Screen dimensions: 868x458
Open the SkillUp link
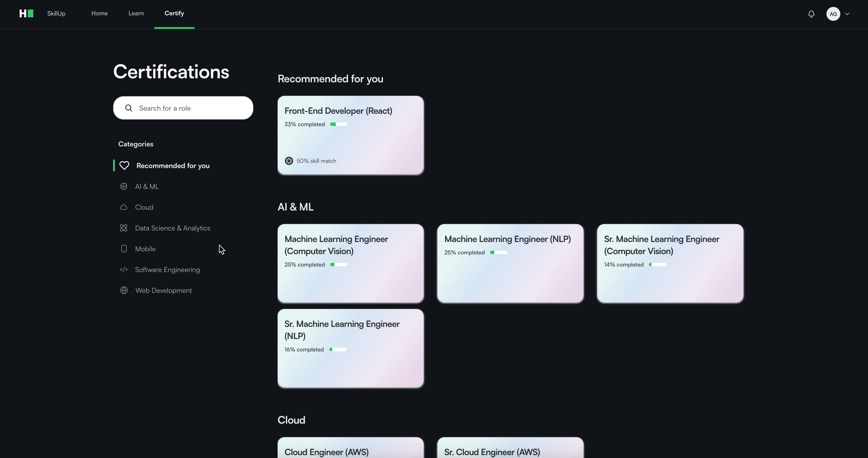(56, 14)
